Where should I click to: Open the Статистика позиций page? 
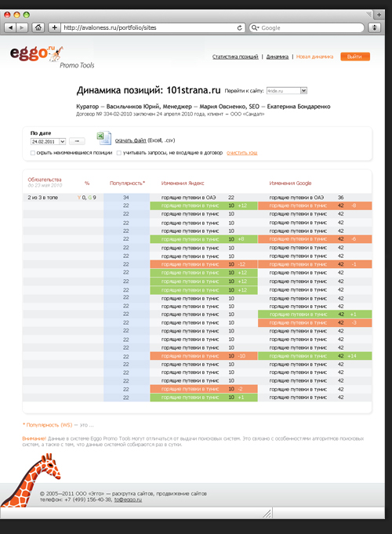(235, 56)
